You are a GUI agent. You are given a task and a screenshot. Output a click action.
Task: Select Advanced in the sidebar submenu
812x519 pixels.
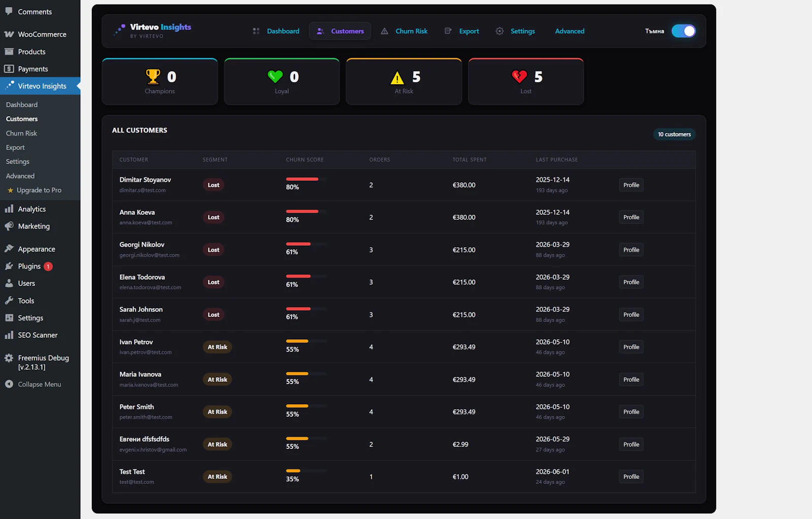point(20,176)
